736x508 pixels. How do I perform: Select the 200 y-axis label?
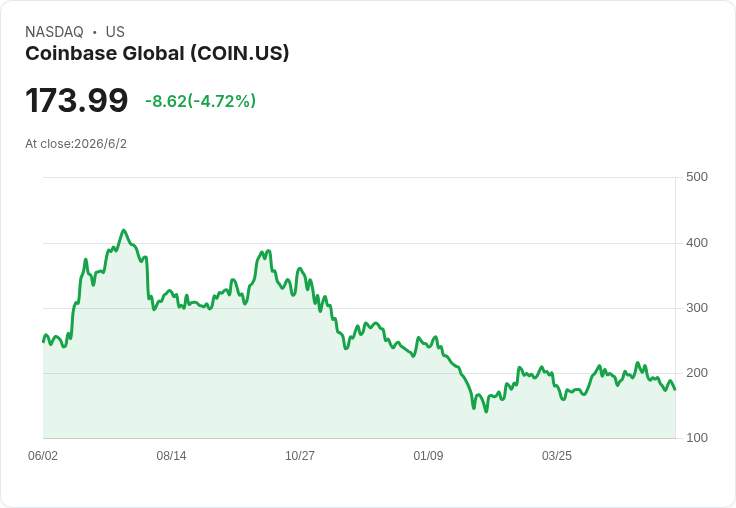pos(697,373)
